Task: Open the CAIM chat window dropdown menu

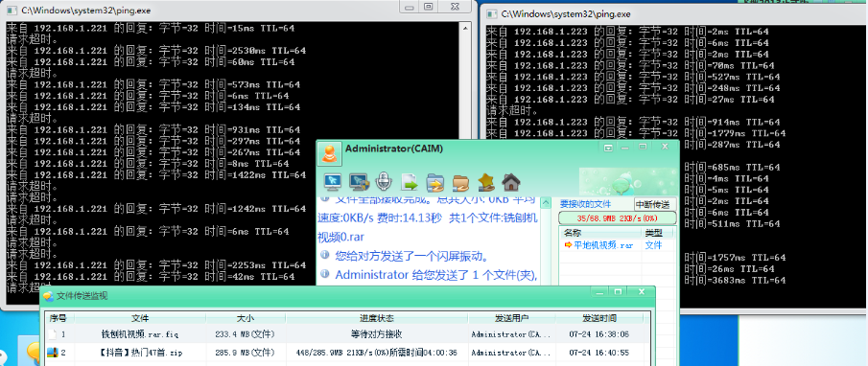Action: (x=608, y=148)
